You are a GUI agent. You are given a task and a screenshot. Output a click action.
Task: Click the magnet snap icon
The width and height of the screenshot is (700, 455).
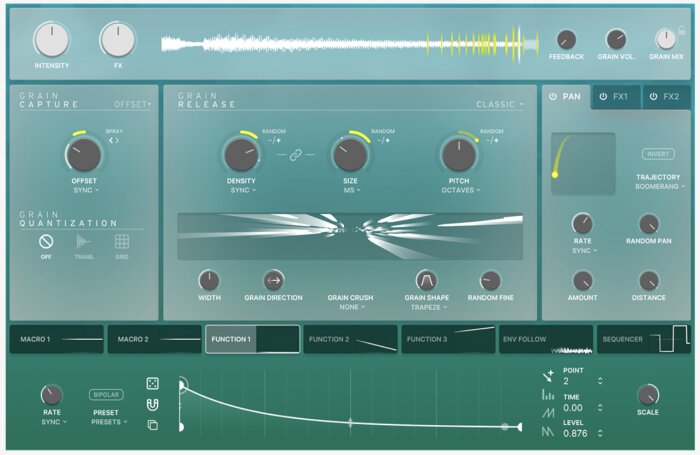pos(153,405)
